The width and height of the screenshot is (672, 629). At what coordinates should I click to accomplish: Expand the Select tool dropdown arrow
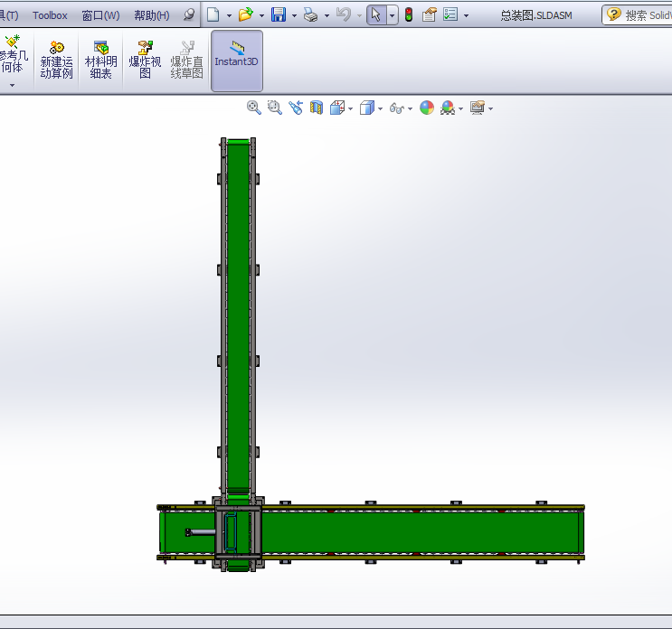click(x=392, y=15)
